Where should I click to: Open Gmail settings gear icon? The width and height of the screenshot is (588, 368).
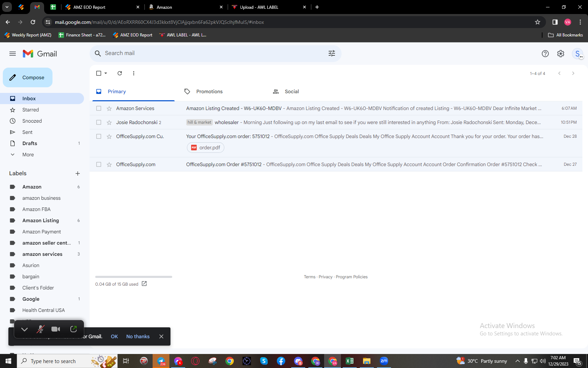coord(561,54)
